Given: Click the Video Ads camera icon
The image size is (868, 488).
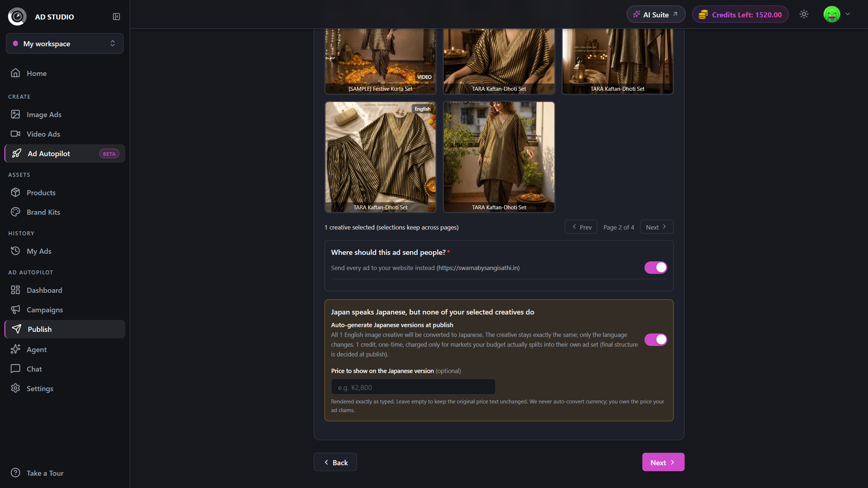Looking at the screenshot, I should coord(15,134).
